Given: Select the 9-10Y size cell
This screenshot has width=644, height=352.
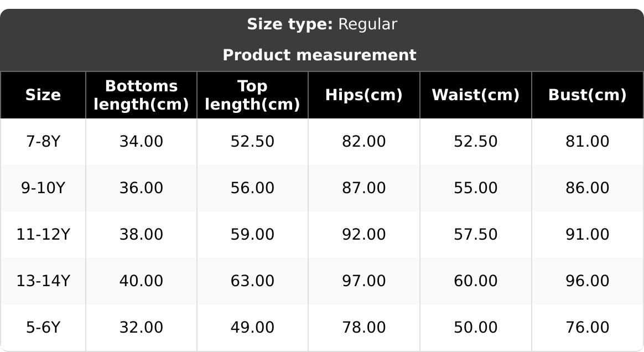Looking at the screenshot, I should 43,188.
